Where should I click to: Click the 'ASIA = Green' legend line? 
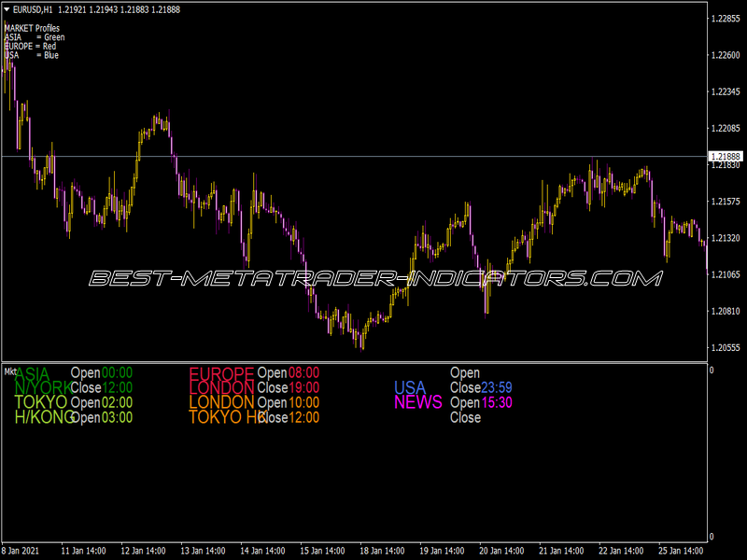coord(35,37)
